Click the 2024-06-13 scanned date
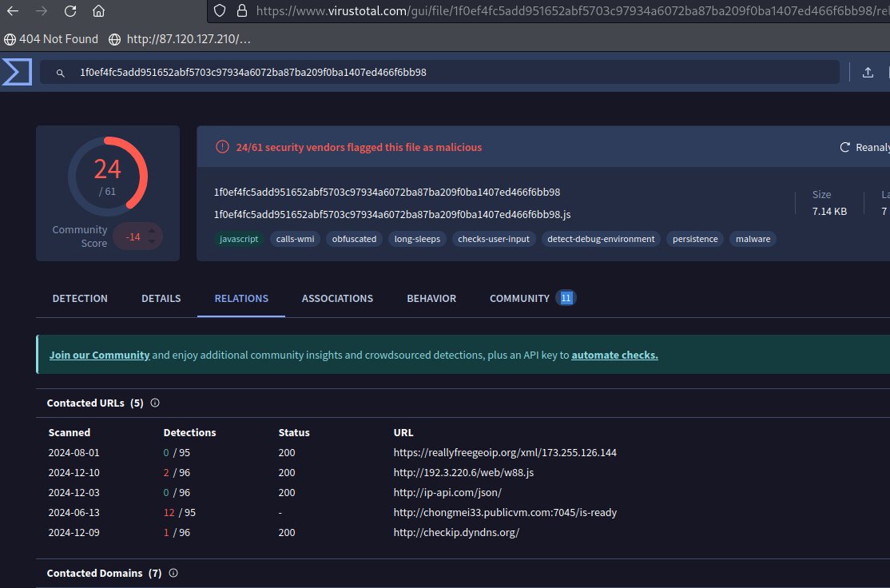890x588 pixels. pyautogui.click(x=74, y=513)
